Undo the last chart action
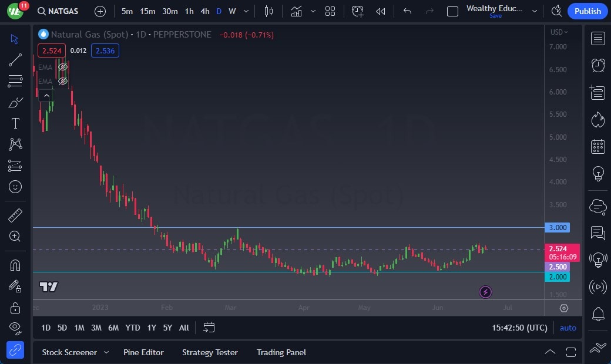The image size is (611, 364). click(408, 11)
